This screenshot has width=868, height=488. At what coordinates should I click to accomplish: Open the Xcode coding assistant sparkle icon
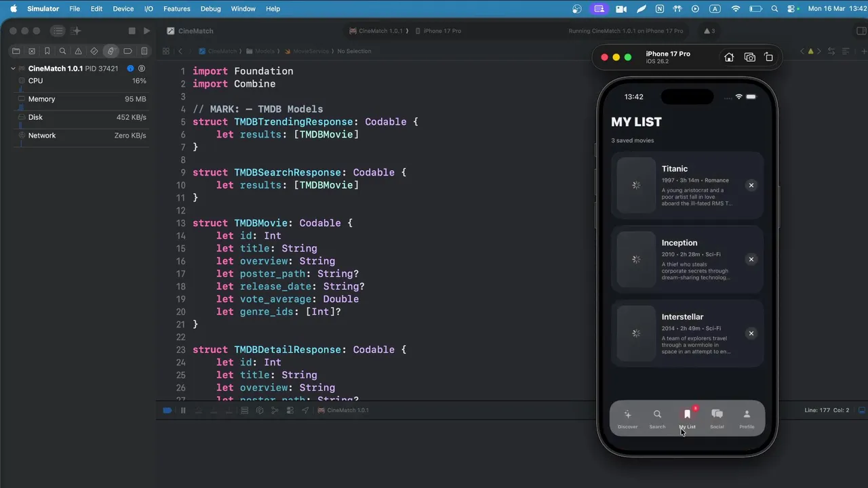pos(76,31)
